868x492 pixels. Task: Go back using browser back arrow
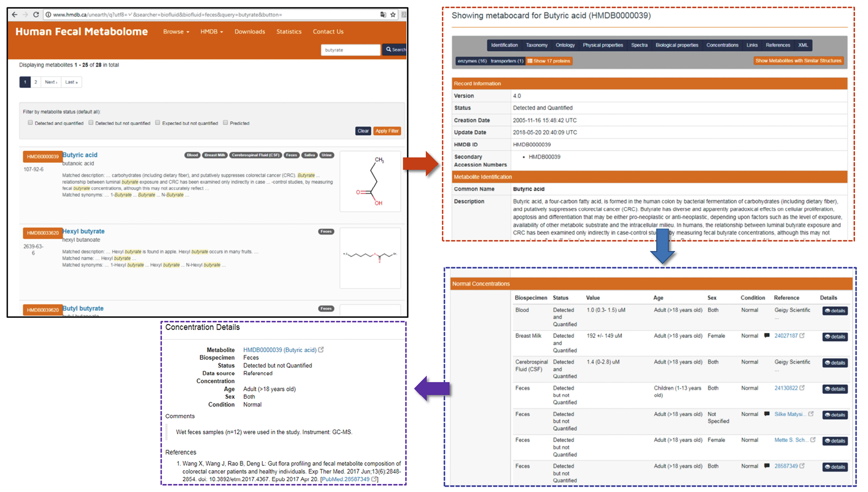point(15,15)
